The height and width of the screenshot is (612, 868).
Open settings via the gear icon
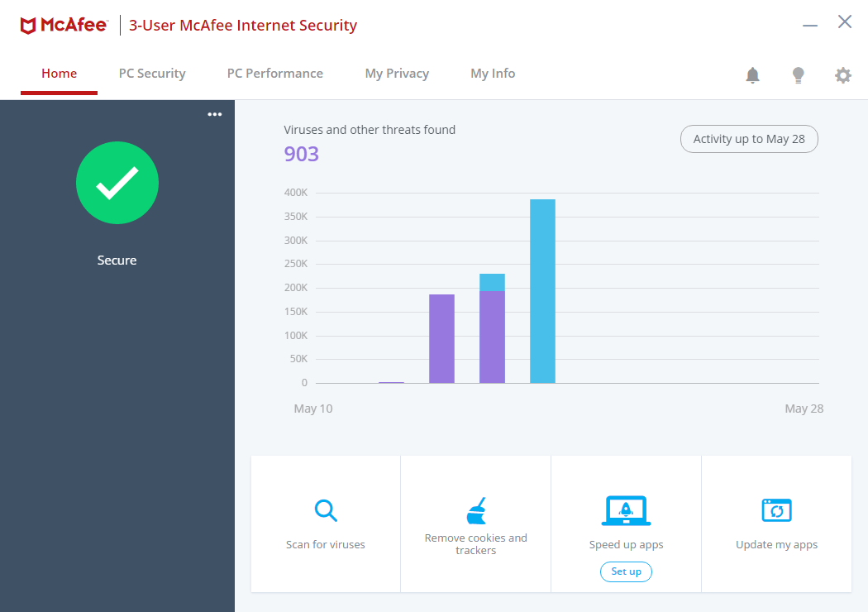coord(842,75)
